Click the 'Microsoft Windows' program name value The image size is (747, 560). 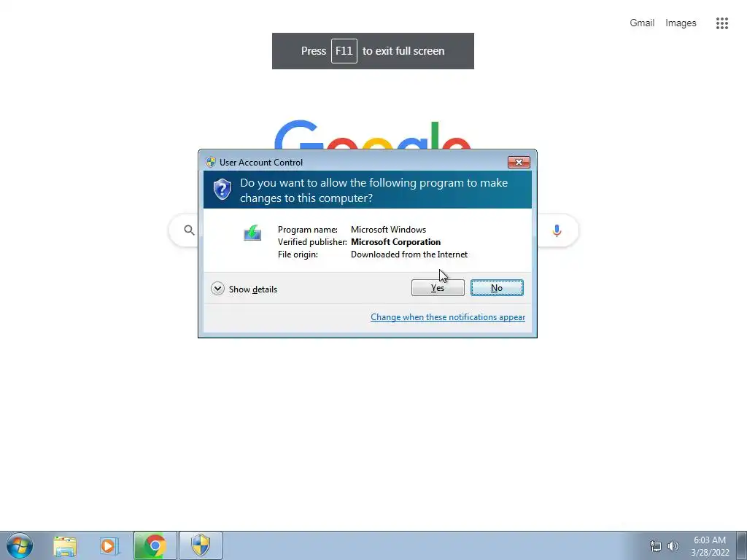click(x=388, y=230)
